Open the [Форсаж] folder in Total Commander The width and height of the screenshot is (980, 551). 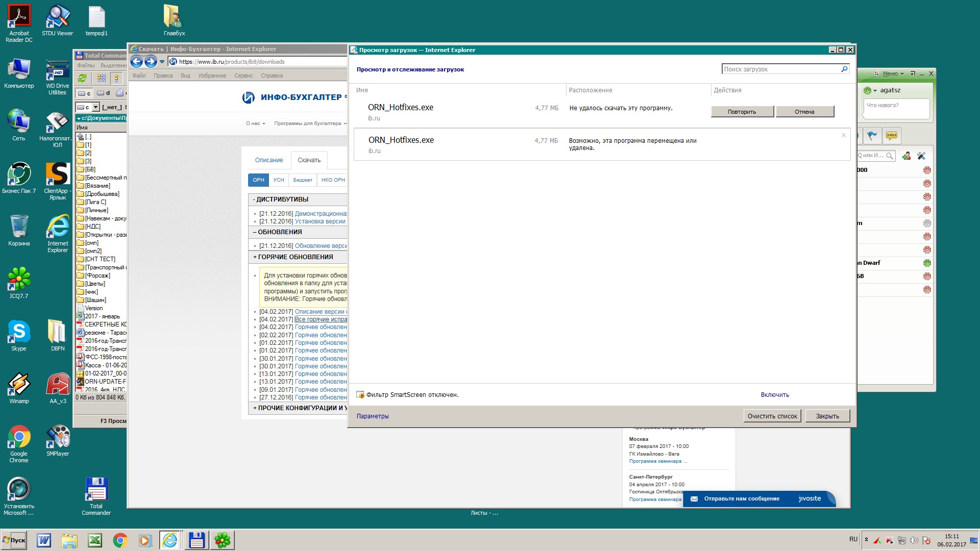pyautogui.click(x=97, y=275)
